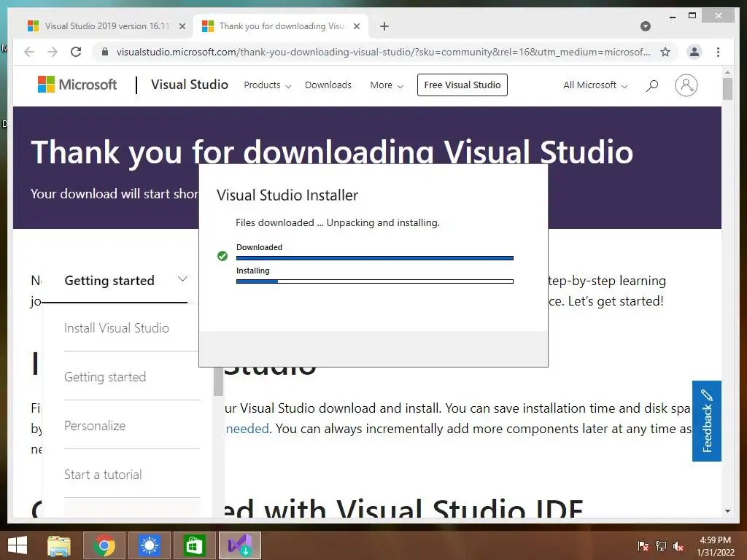Open the green Store app on the taskbar
The height and width of the screenshot is (560, 747).
[194, 545]
